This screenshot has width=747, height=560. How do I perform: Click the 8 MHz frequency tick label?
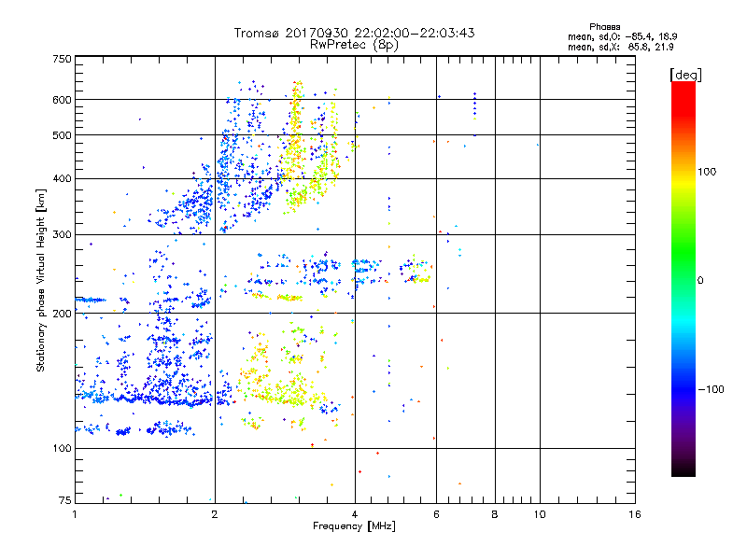(495, 514)
